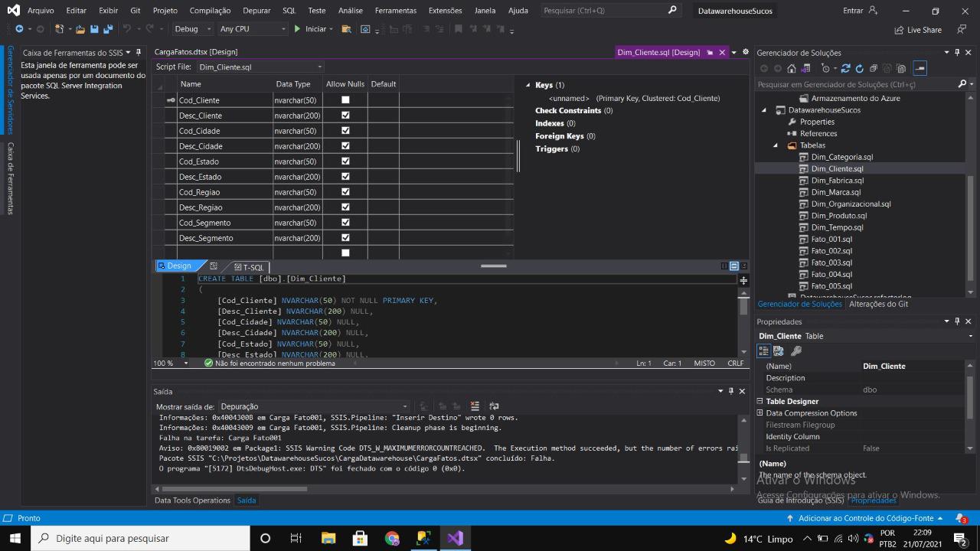Click the new project toolbar icon
This screenshot has width=980, height=551.
click(60, 29)
